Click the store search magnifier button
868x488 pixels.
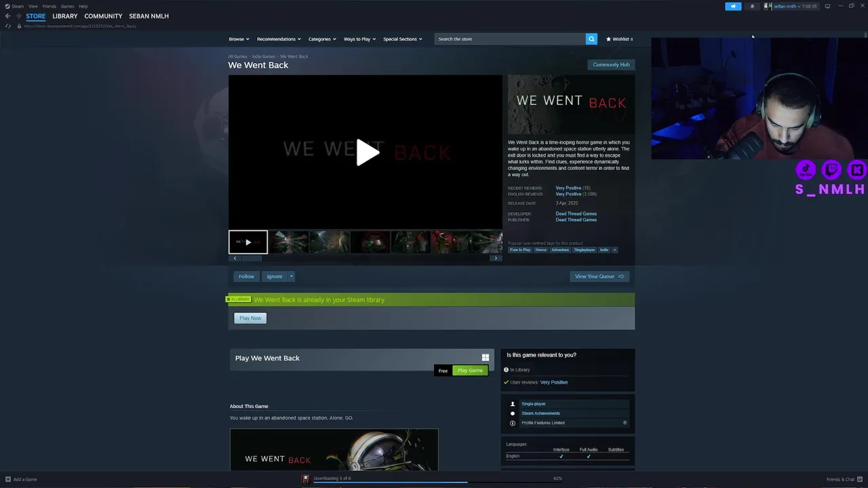coord(591,39)
